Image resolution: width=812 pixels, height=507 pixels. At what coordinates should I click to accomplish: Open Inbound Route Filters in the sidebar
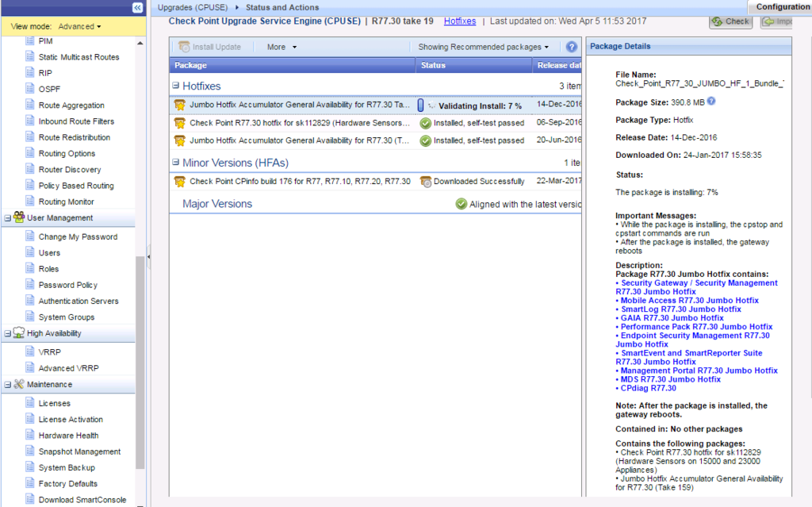pos(76,121)
